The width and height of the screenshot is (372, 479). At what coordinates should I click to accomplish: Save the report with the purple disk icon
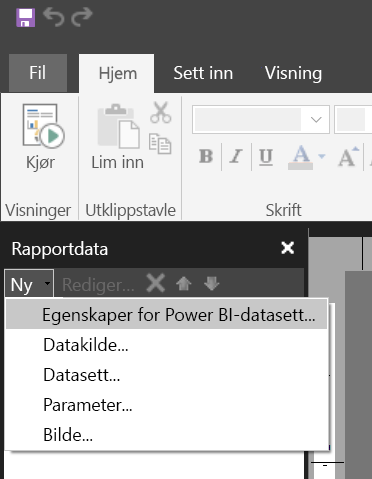click(x=26, y=18)
